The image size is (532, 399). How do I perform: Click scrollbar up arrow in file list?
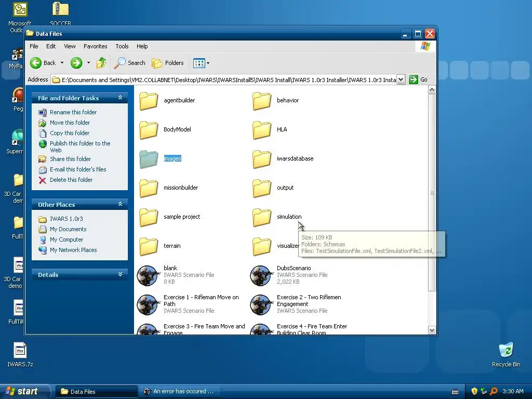tap(432, 90)
